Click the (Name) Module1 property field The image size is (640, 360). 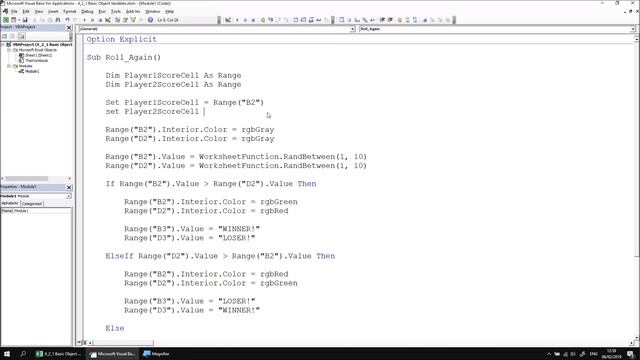pyautogui.click(x=36, y=211)
